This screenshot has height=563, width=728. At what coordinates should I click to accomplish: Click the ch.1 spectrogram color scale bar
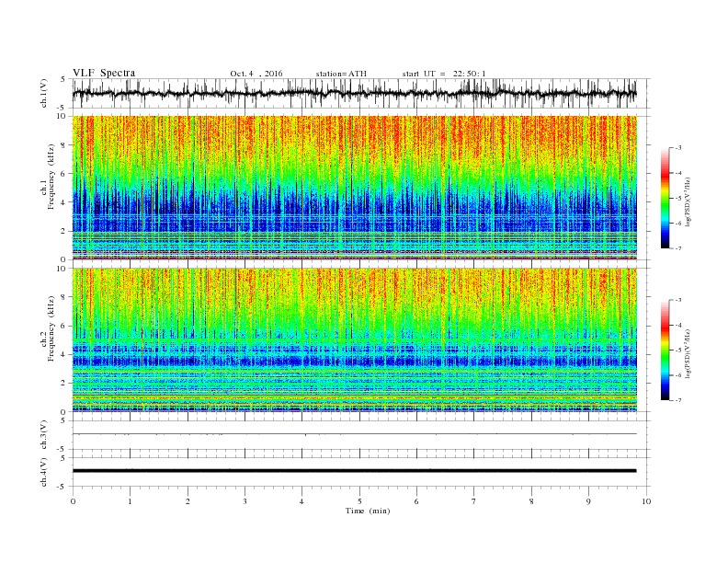point(665,198)
